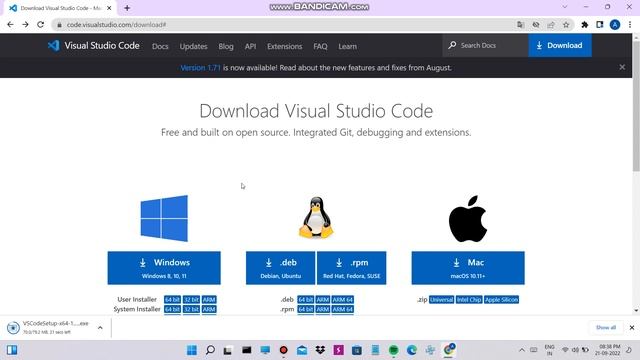Screen dimensions: 640x360
Task: Open the Chrome icon on the taskbar
Action: pos(449,350)
